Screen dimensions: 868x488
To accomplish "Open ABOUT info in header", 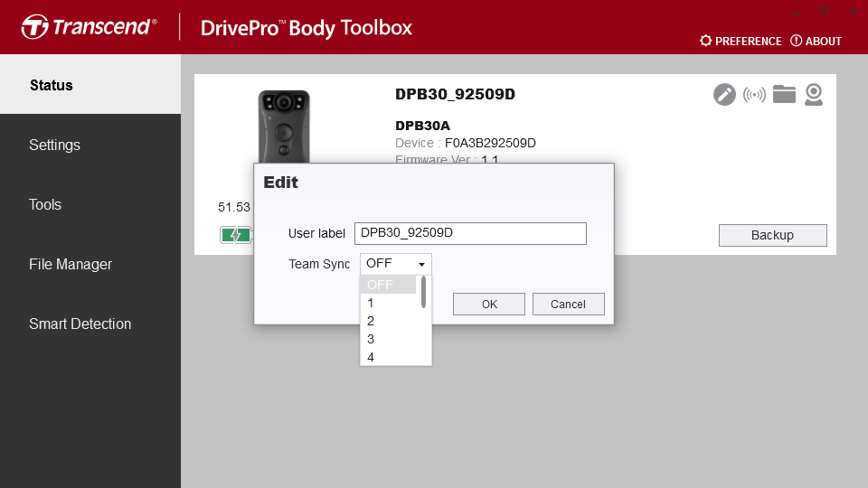I will [816, 41].
